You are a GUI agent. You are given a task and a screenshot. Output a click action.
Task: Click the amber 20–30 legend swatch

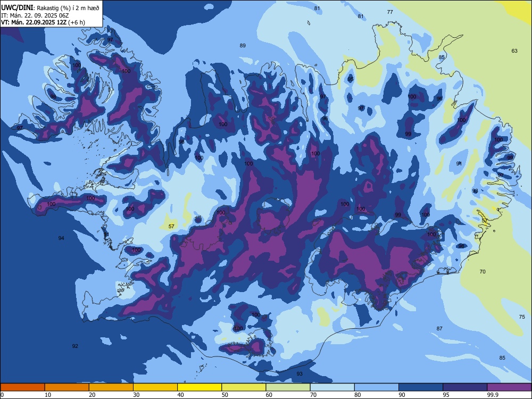click(111, 387)
